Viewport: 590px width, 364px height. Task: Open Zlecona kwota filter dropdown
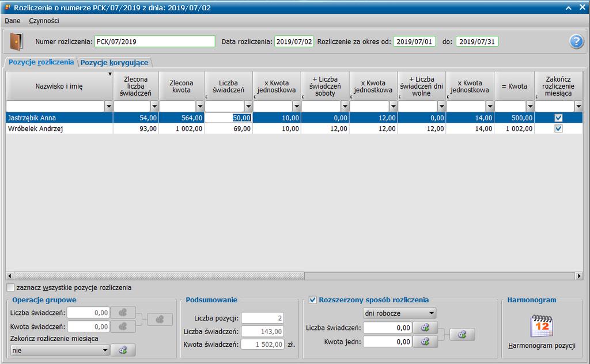point(200,107)
